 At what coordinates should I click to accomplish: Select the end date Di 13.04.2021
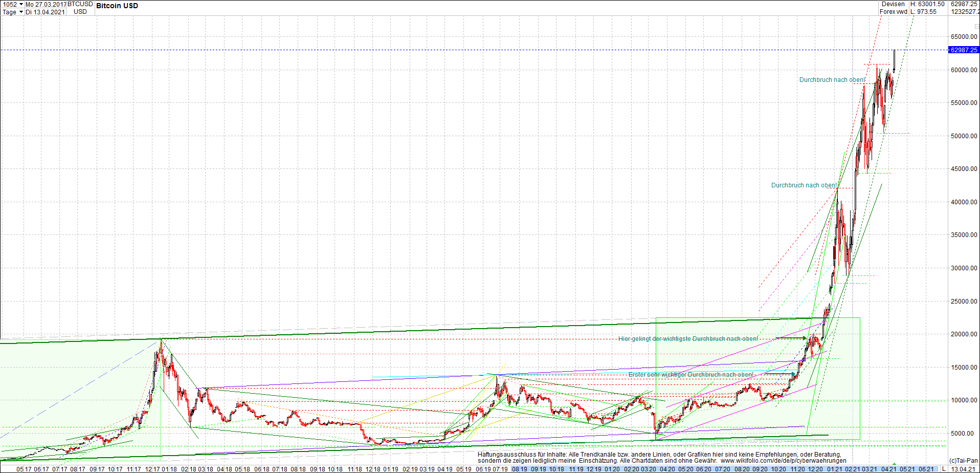point(46,12)
